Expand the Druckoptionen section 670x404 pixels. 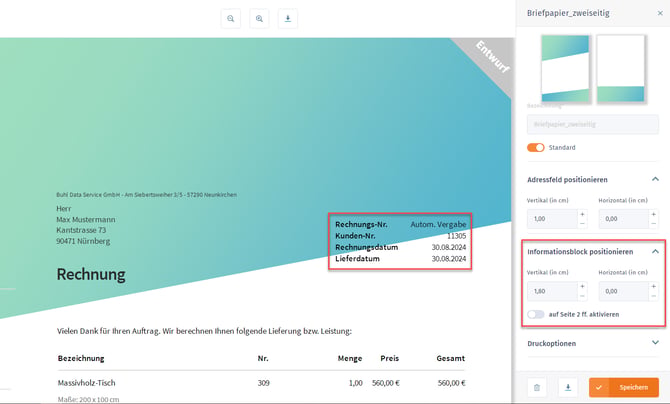pos(655,343)
